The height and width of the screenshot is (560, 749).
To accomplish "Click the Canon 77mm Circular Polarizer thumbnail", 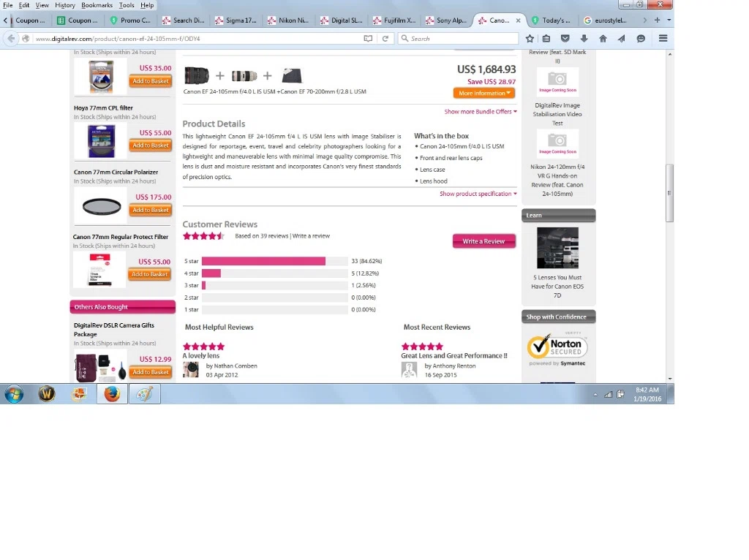I will [101, 206].
